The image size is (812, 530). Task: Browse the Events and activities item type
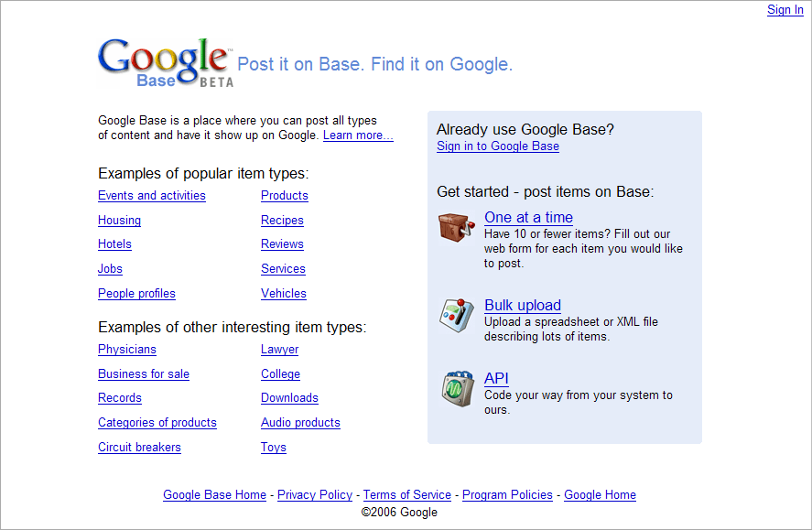(152, 196)
